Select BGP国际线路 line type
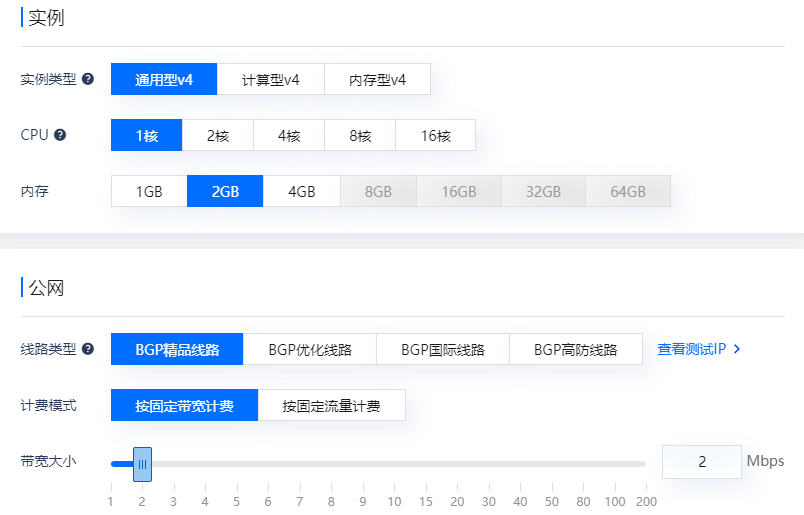This screenshot has width=804, height=515. pos(443,350)
